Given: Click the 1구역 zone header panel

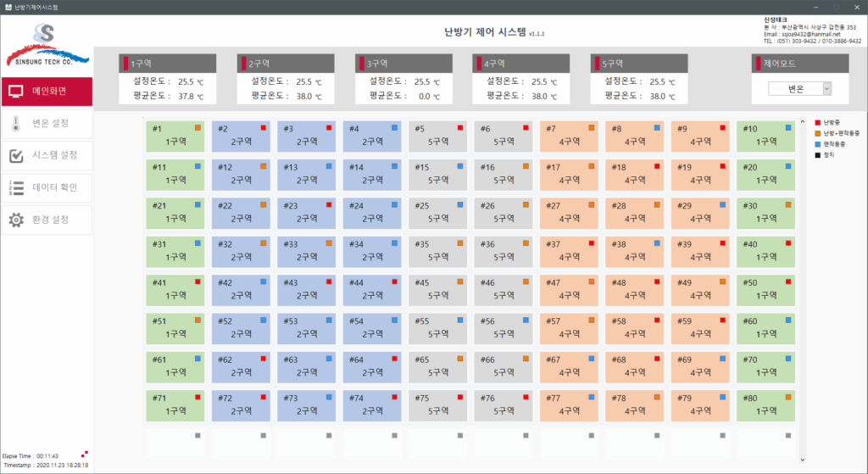Looking at the screenshot, I should point(168,64).
